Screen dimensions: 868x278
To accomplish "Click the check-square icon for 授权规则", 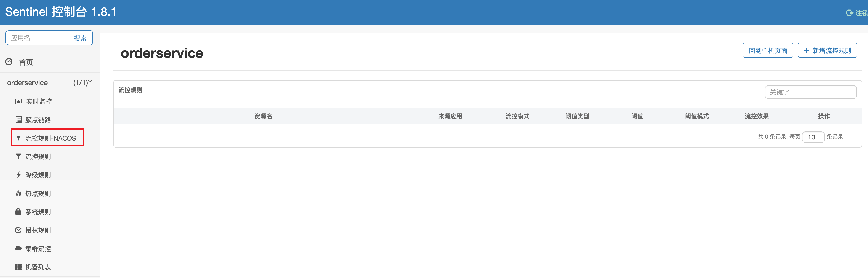I will click(x=18, y=230).
